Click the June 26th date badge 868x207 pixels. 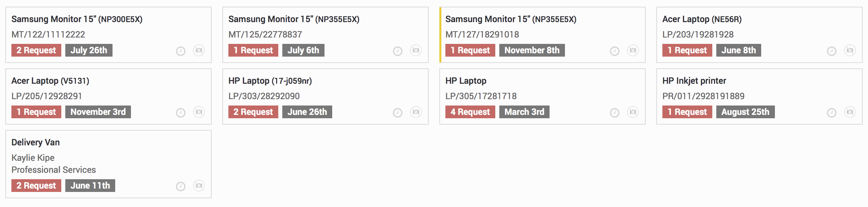tap(307, 112)
